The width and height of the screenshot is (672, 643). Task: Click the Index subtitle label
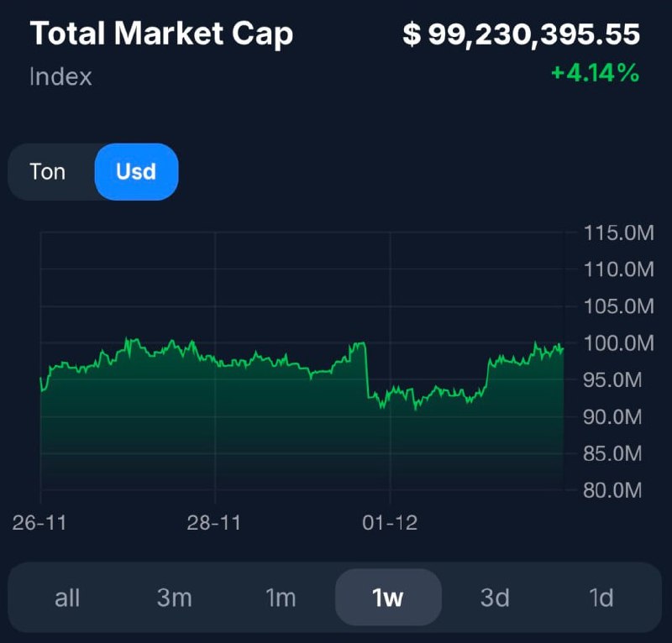coord(60,77)
